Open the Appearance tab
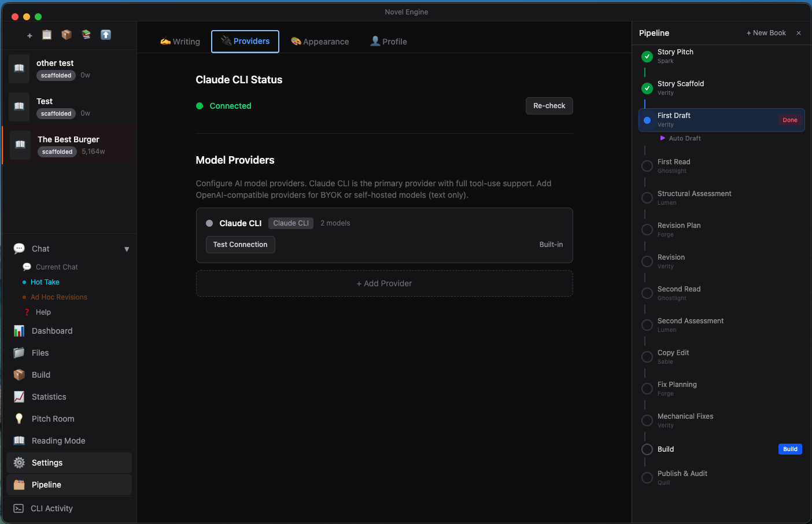The image size is (812, 524). point(320,42)
